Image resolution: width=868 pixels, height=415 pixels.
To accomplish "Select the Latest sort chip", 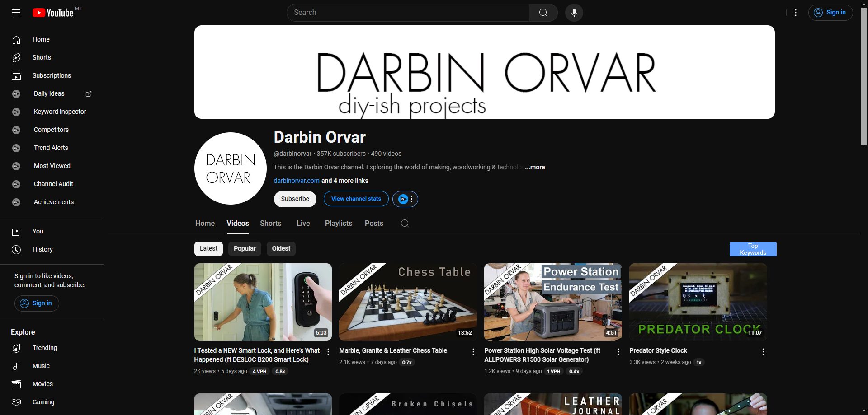I will point(208,248).
